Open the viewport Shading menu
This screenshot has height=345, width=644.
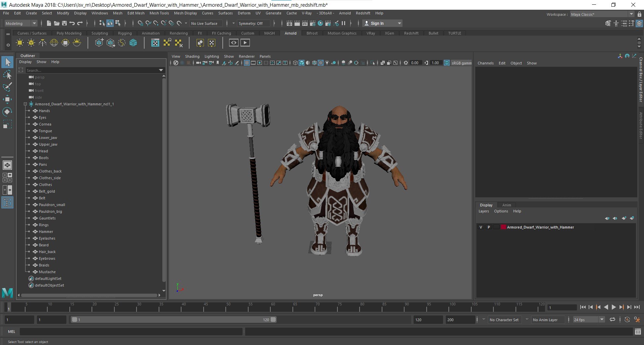coord(192,56)
